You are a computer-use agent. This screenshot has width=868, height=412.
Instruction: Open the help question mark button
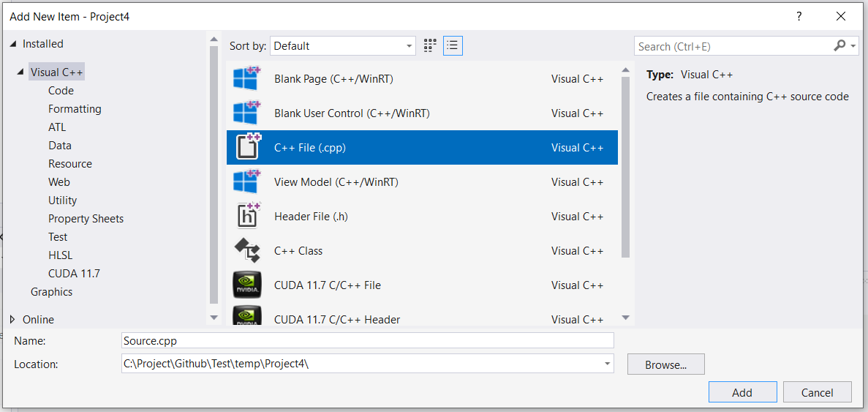(799, 17)
